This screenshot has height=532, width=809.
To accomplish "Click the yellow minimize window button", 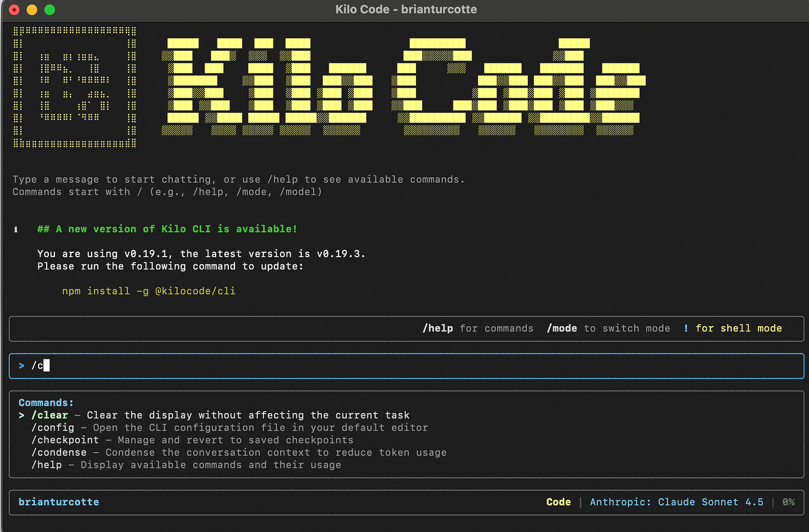I will (32, 9).
